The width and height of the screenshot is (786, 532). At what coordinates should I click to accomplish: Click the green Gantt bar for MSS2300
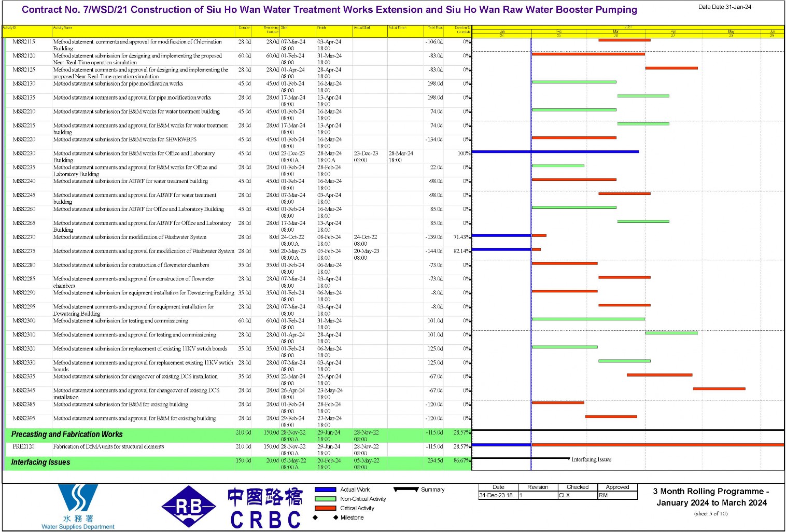point(588,319)
